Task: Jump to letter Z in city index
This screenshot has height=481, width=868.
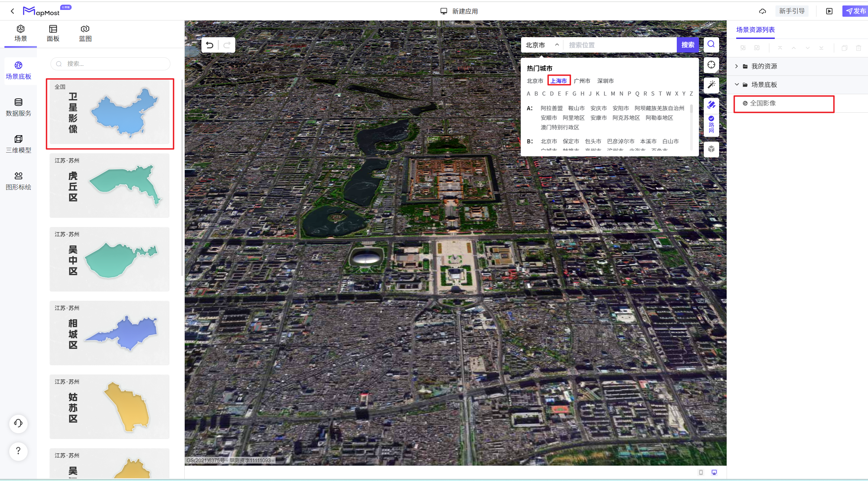Action: pyautogui.click(x=691, y=94)
